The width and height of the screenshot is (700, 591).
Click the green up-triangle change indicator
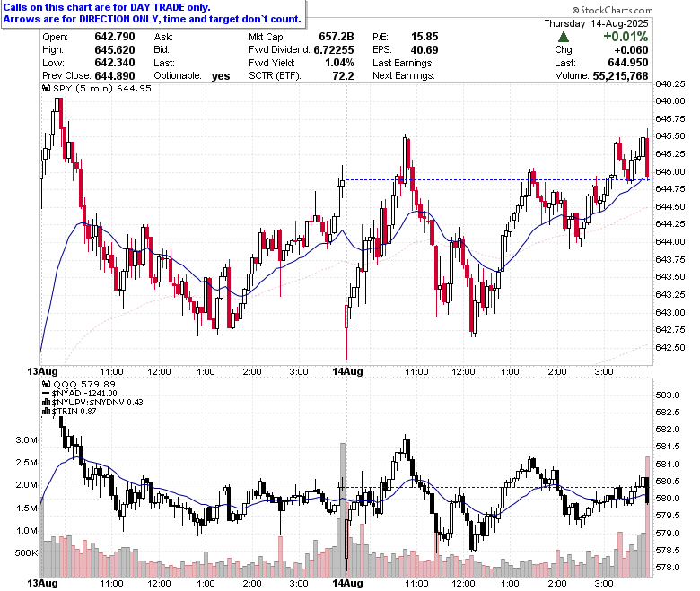pos(564,37)
